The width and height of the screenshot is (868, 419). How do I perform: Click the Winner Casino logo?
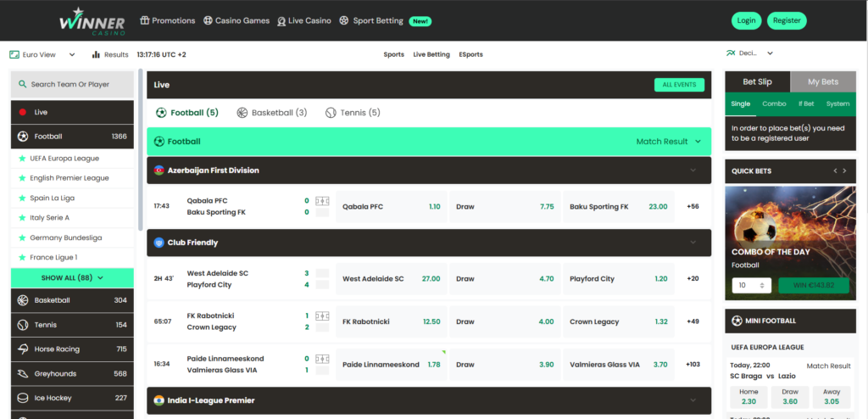pos(92,20)
